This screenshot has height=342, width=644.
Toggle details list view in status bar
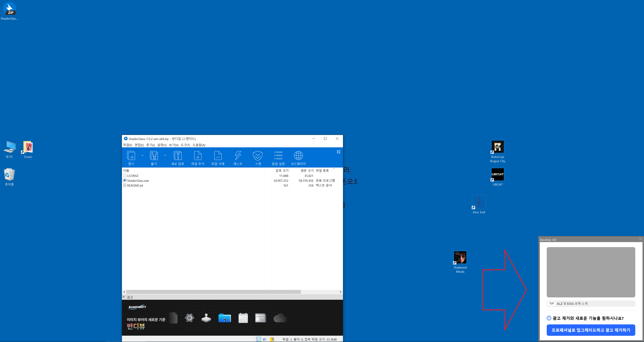258,339
